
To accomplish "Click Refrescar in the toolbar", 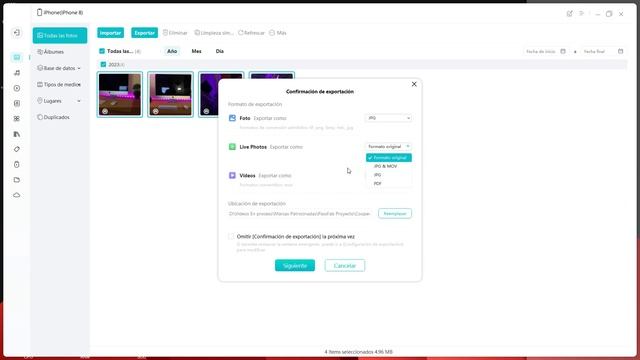I will (251, 33).
